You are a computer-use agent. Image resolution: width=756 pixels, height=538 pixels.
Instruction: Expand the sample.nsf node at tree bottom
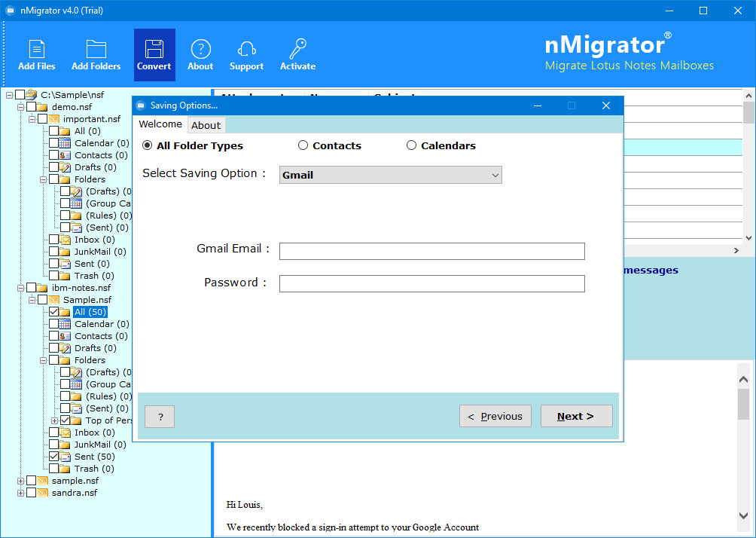point(20,481)
